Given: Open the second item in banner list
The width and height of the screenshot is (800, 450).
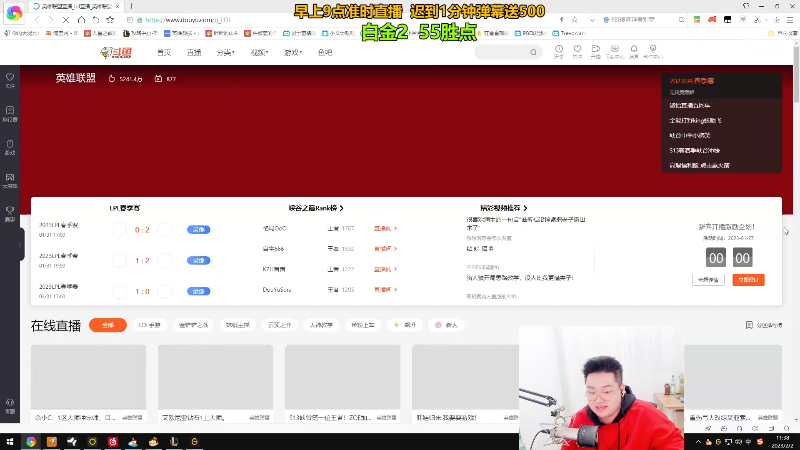Looking at the screenshot, I should click(x=690, y=106).
